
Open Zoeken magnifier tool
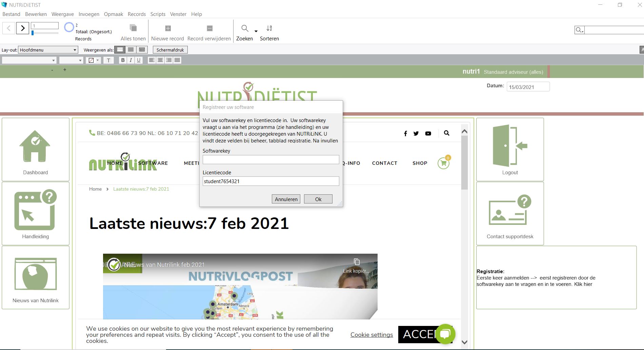pyautogui.click(x=245, y=28)
